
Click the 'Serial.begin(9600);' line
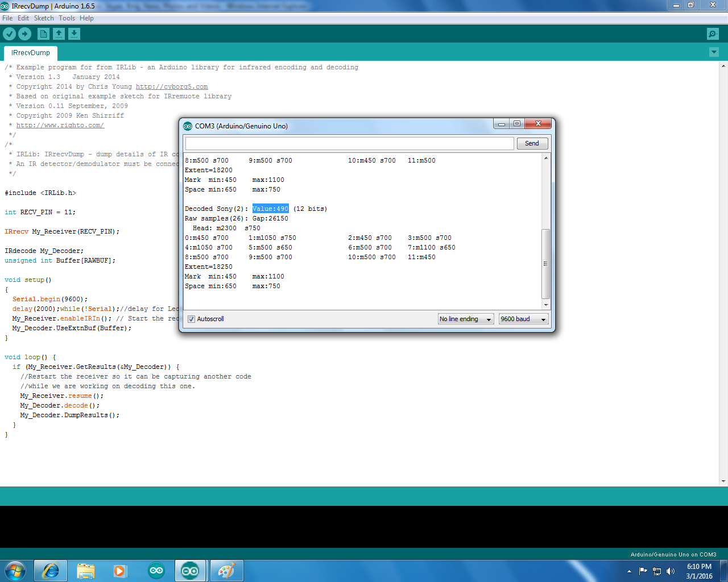pos(50,300)
